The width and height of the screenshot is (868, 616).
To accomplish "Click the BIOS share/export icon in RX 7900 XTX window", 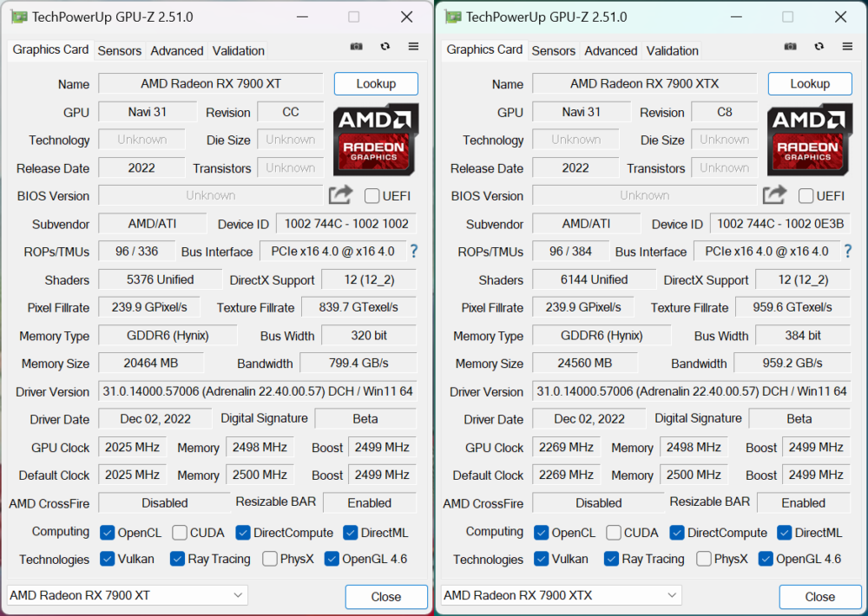I will (x=774, y=195).
